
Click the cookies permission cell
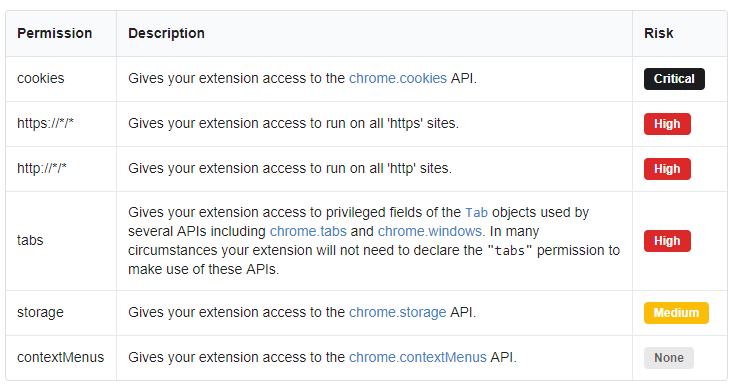coord(61,79)
